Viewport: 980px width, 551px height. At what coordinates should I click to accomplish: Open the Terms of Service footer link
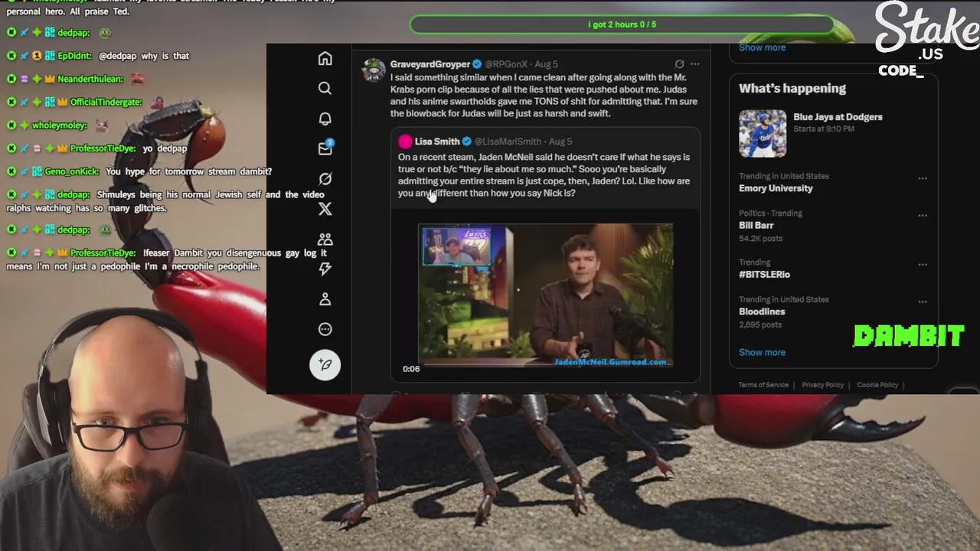tap(763, 385)
